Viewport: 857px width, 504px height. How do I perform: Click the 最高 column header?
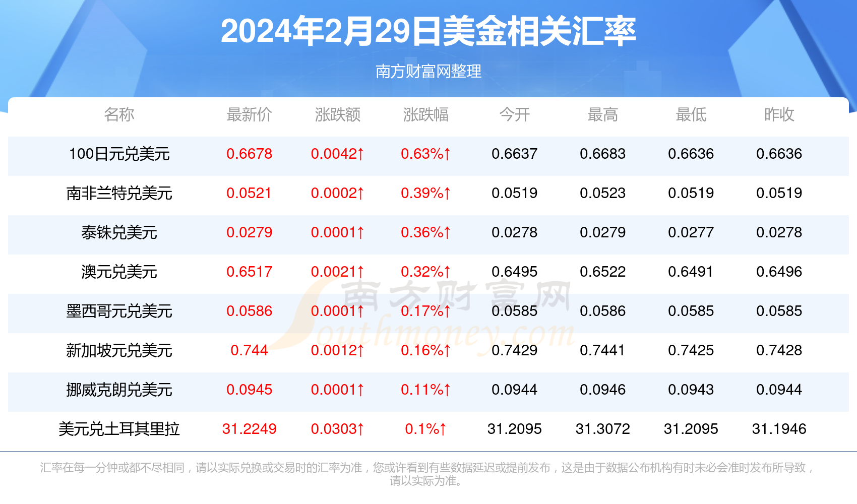[602, 114]
